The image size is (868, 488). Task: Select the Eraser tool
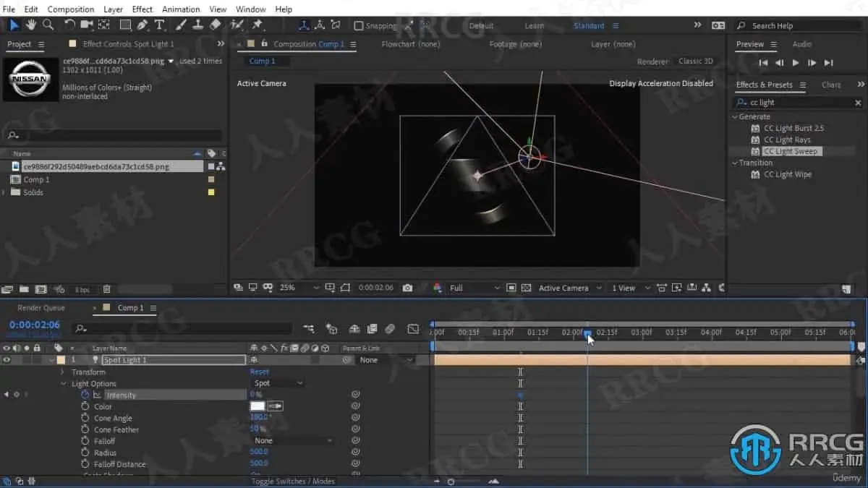[215, 25]
